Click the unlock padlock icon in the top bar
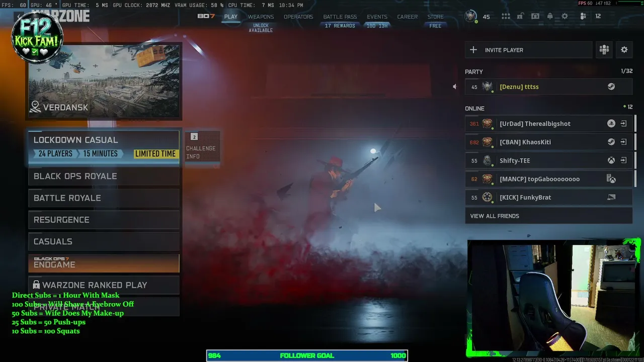The height and width of the screenshot is (362, 644). pyautogui.click(x=520, y=17)
